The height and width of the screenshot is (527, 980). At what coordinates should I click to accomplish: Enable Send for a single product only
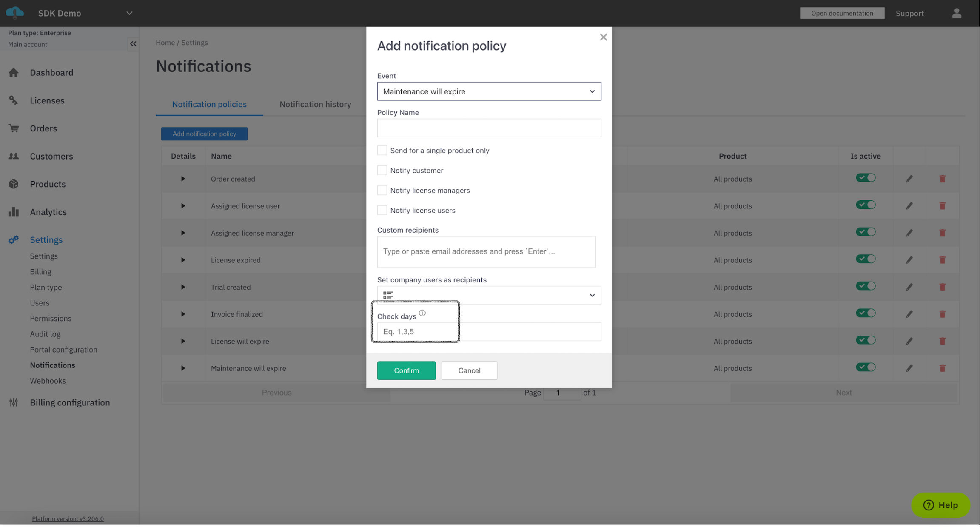click(382, 151)
